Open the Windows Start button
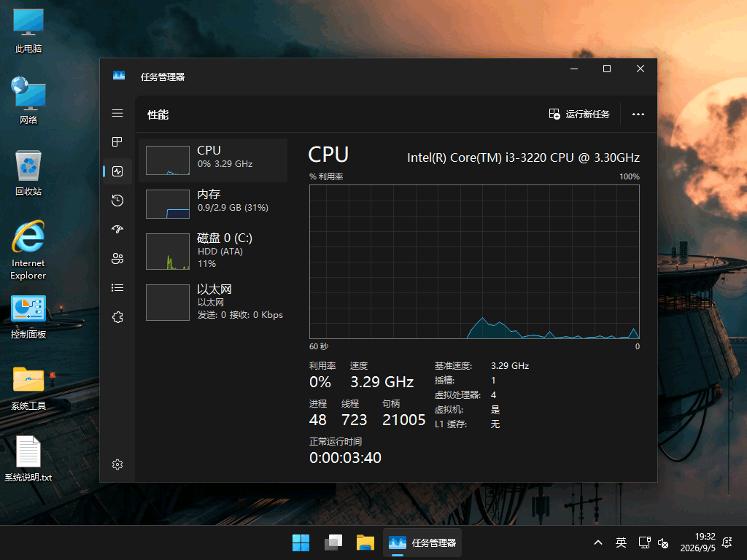This screenshot has height=560, width=747. pyautogui.click(x=301, y=542)
